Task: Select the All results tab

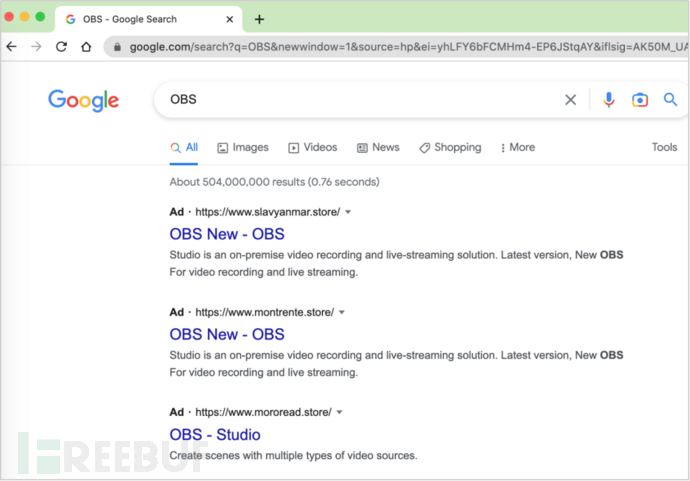Action: [184, 147]
